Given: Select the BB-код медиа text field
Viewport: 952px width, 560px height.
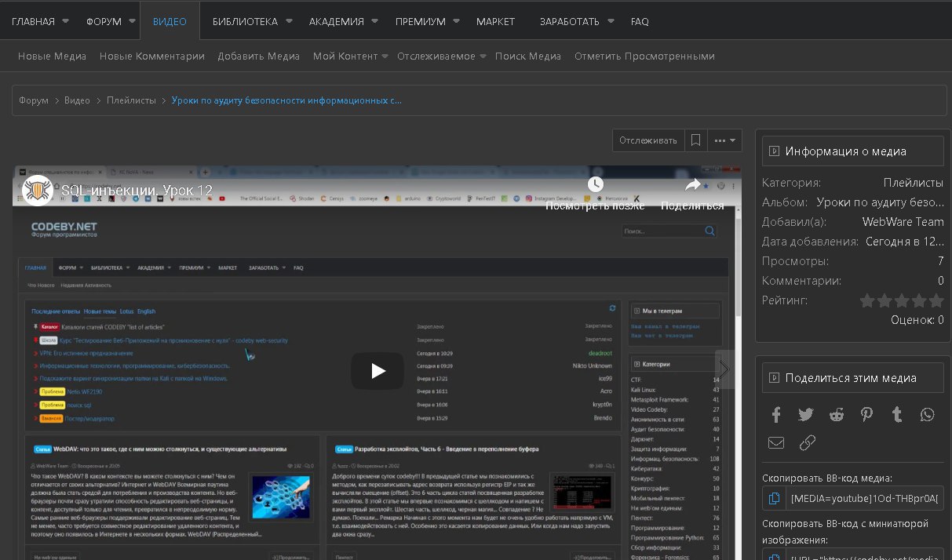Looking at the screenshot, I should click(x=865, y=498).
